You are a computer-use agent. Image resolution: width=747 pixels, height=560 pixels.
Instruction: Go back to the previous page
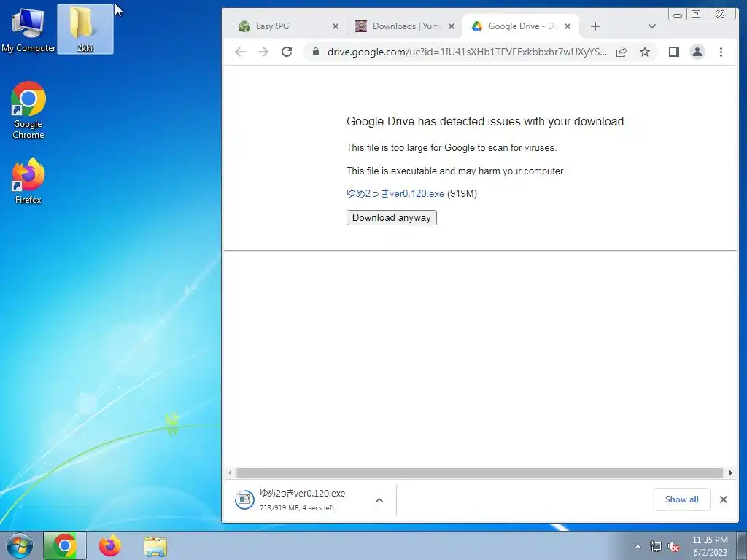[240, 52]
